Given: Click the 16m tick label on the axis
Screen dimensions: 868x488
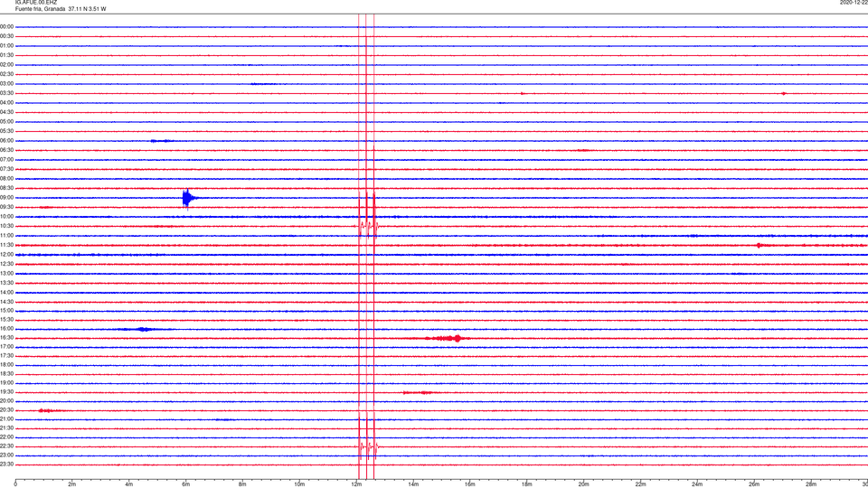Looking at the screenshot, I should 470,484.
